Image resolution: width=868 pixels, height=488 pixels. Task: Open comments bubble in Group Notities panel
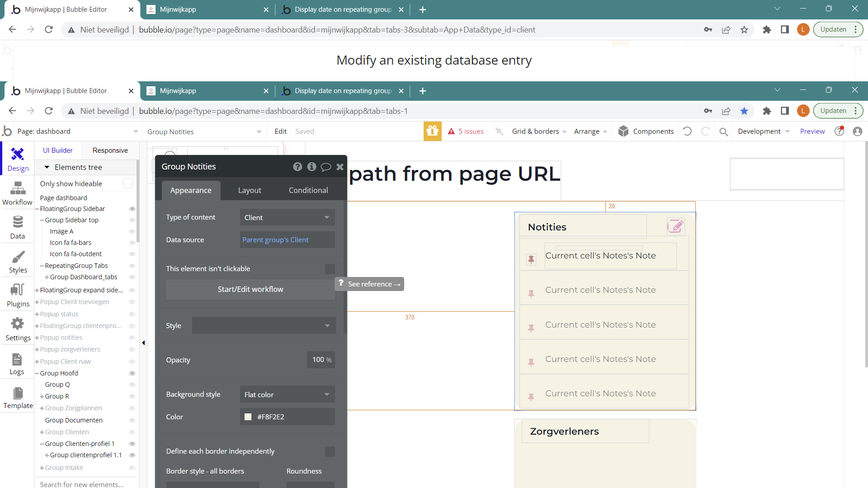pos(325,167)
